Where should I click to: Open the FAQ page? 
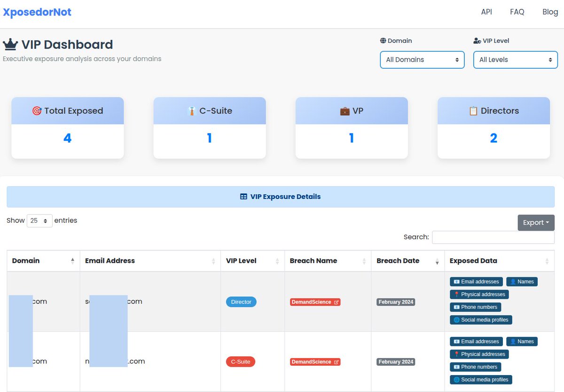point(517,12)
